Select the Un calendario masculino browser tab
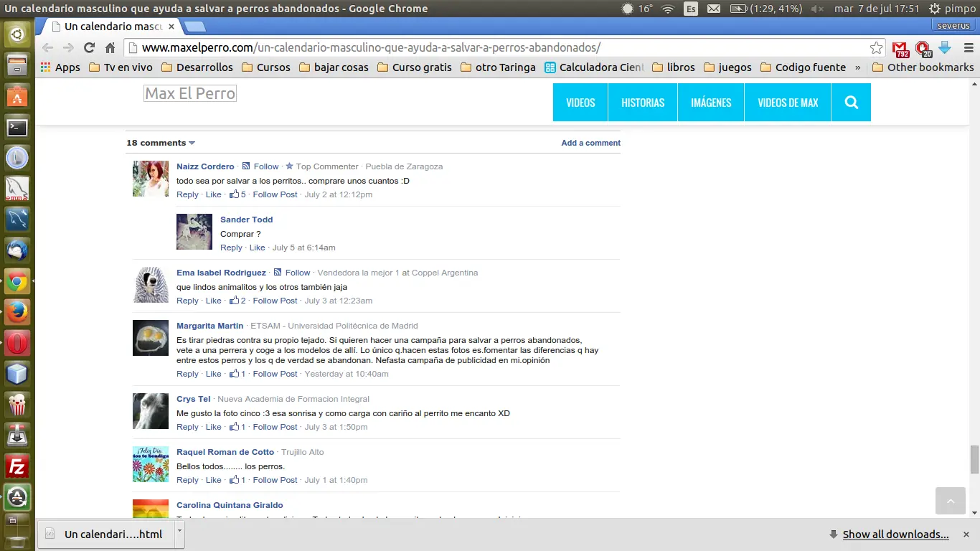980x551 pixels. point(108,27)
